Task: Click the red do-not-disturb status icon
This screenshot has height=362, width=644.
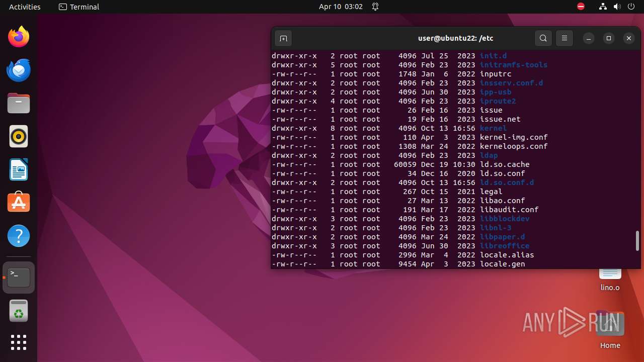Action: click(x=581, y=7)
